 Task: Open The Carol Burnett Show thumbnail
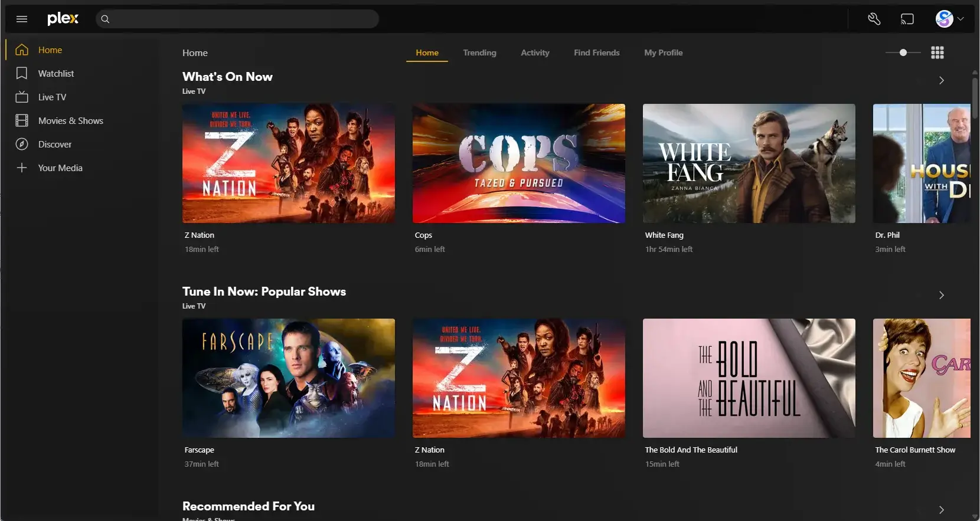[x=922, y=378]
